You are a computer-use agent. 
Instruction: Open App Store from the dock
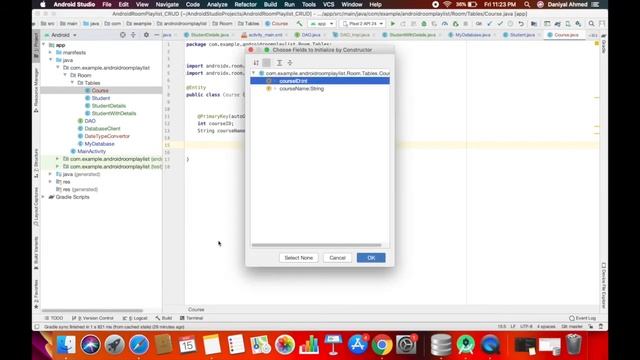click(x=358, y=345)
